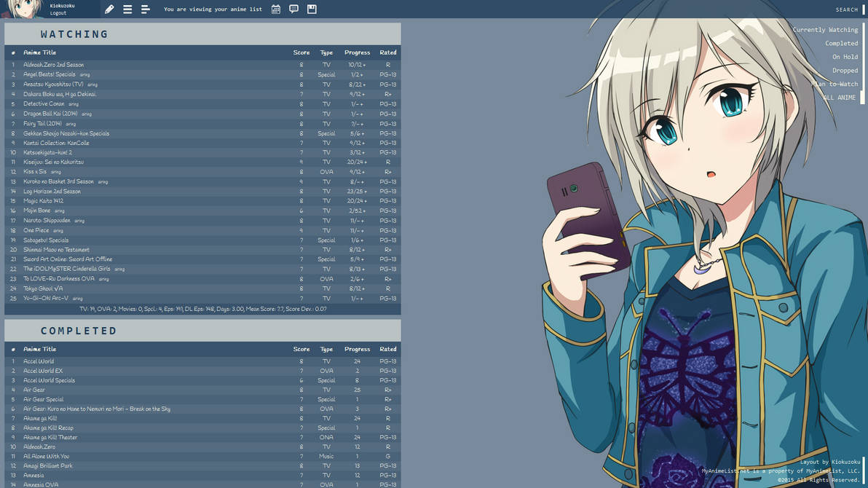The height and width of the screenshot is (488, 868).
Task: Click the Logout link
Action: point(58,12)
